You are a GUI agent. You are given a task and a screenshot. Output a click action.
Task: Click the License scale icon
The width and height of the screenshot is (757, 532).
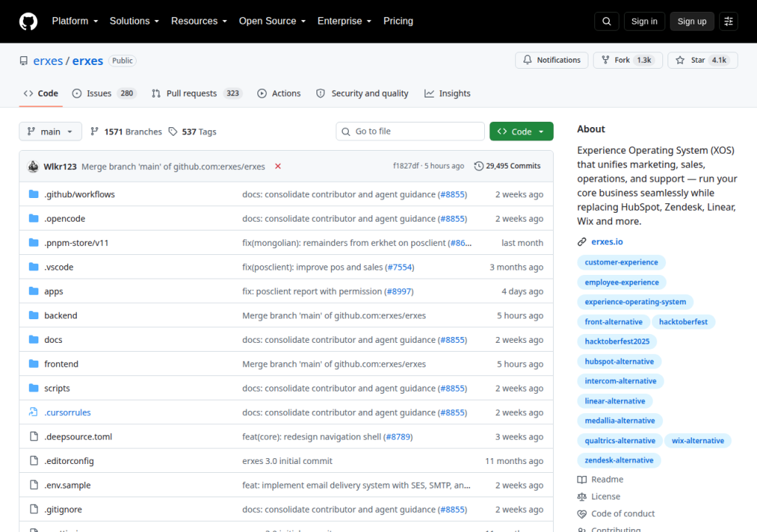582,497
